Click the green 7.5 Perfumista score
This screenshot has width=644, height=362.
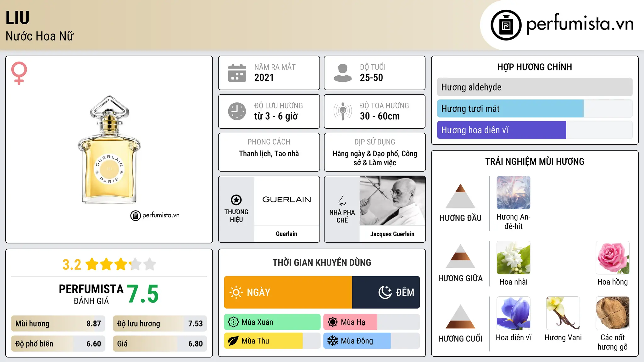[143, 294]
